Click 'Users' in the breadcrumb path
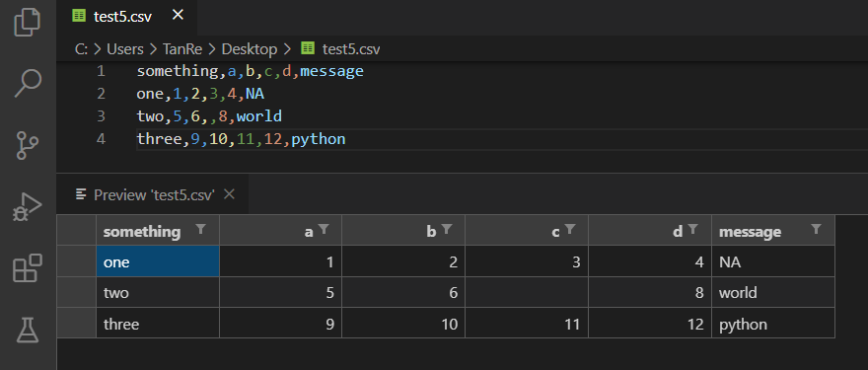 [125, 49]
